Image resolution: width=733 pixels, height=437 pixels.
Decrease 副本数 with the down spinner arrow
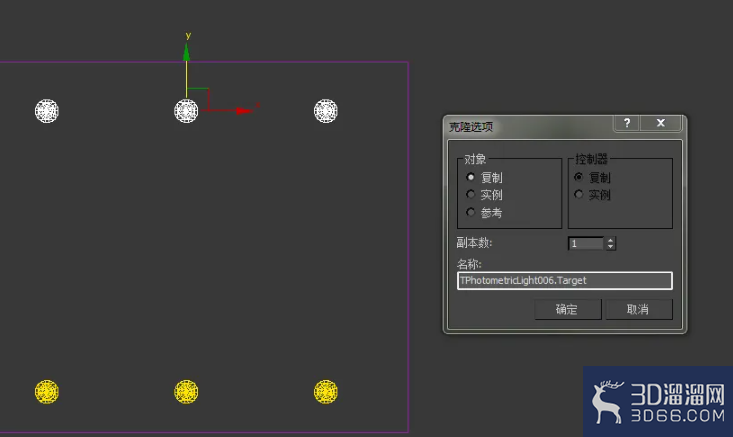(611, 246)
